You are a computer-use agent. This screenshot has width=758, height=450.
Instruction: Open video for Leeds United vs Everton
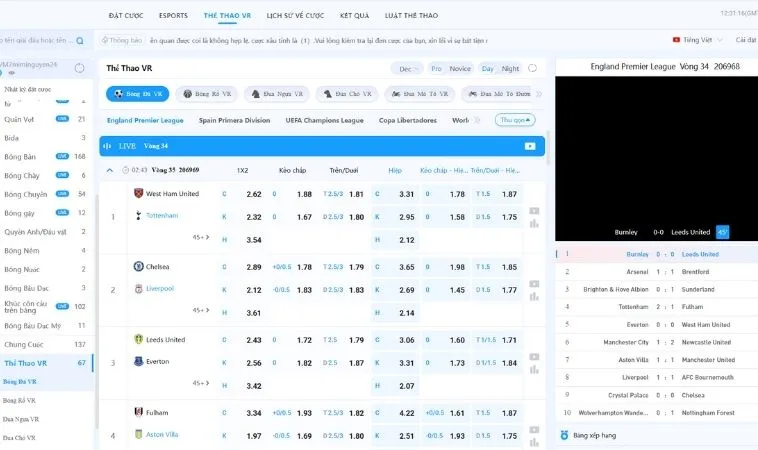[534, 357]
